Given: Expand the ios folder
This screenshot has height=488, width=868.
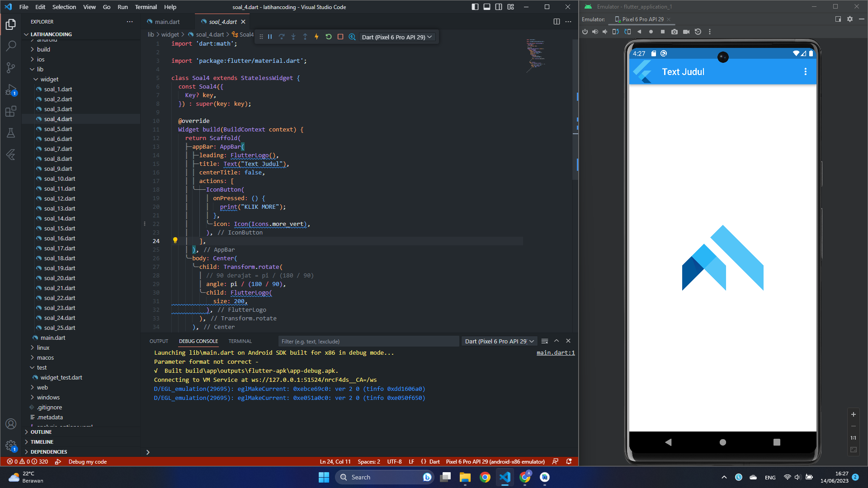Looking at the screenshot, I should 41,59.
